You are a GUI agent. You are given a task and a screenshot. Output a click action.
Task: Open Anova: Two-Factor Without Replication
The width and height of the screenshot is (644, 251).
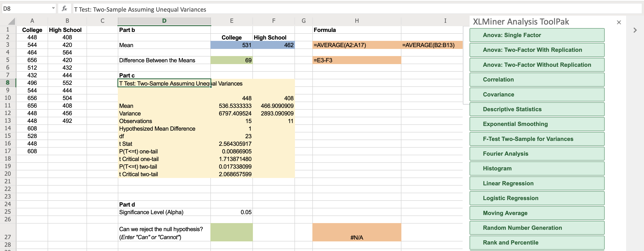[537, 65]
